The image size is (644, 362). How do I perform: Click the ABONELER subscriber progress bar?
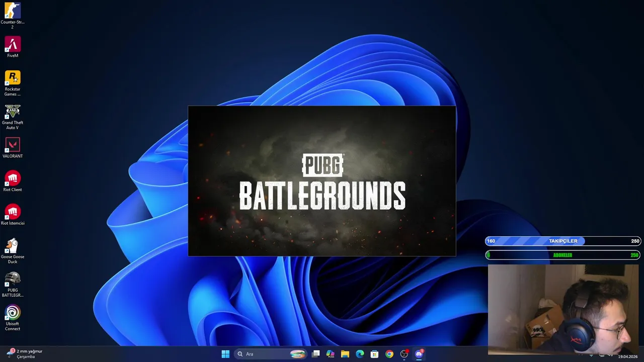[x=563, y=255]
